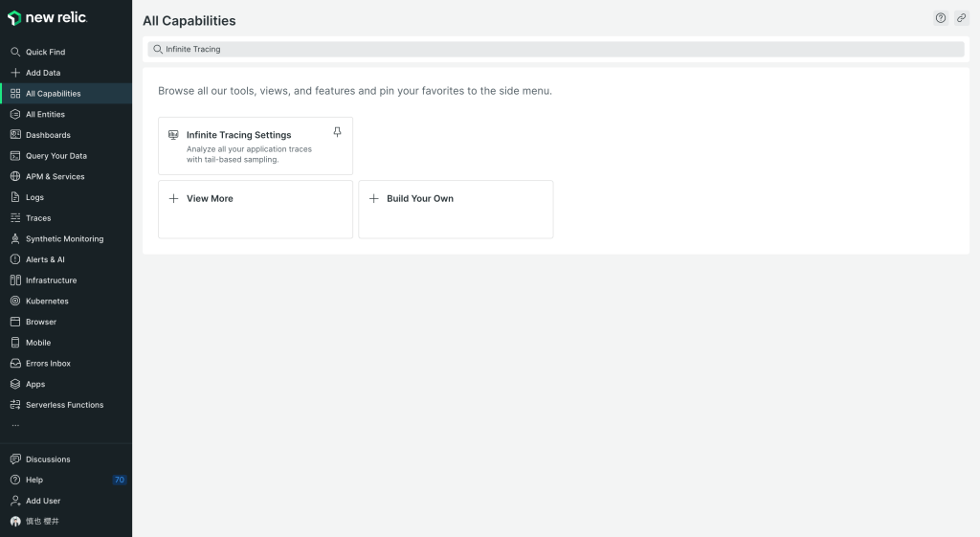Click the help question mark icon
Screen dimensions: 980x537
click(x=941, y=18)
